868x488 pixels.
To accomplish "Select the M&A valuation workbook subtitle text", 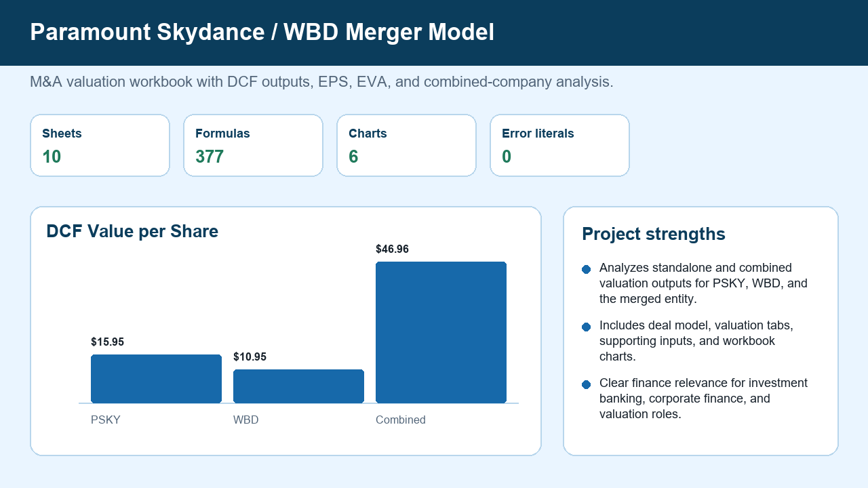I will [321, 82].
